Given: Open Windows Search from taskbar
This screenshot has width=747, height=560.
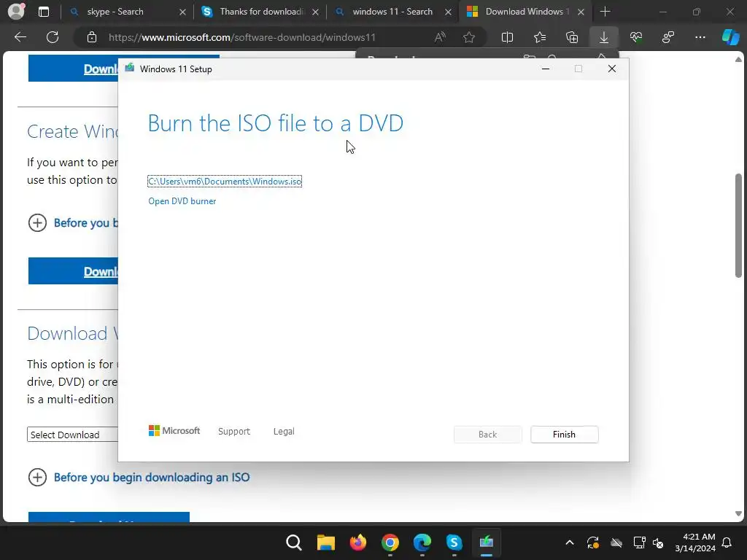Looking at the screenshot, I should click(293, 542).
